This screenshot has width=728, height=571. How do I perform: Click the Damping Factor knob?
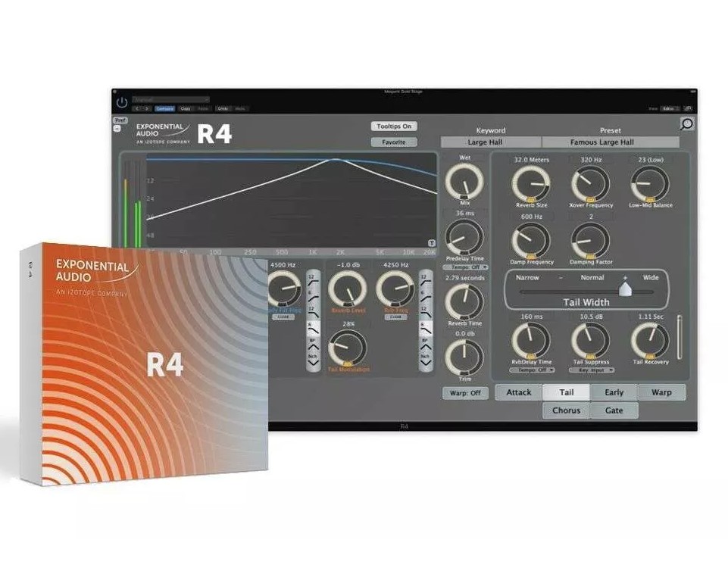click(x=591, y=241)
